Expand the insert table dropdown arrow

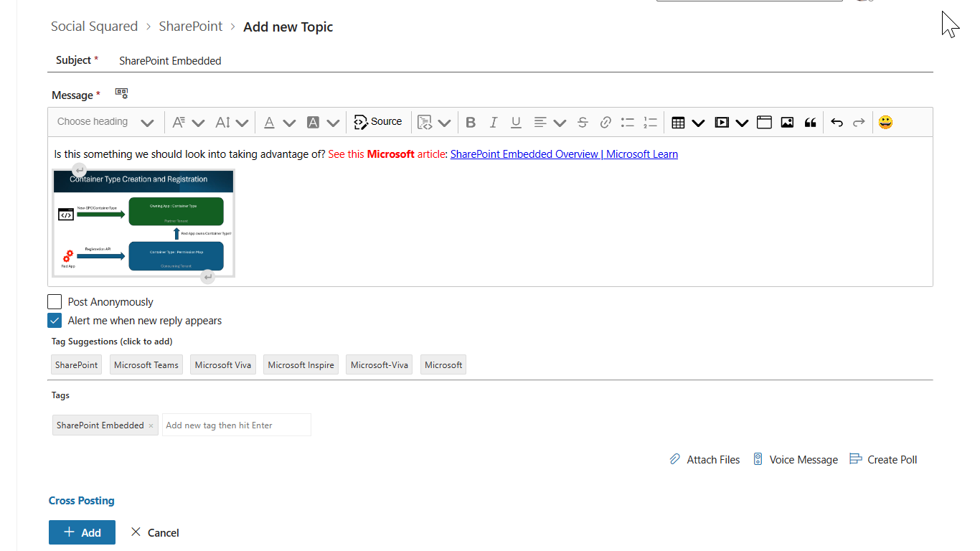click(x=698, y=123)
